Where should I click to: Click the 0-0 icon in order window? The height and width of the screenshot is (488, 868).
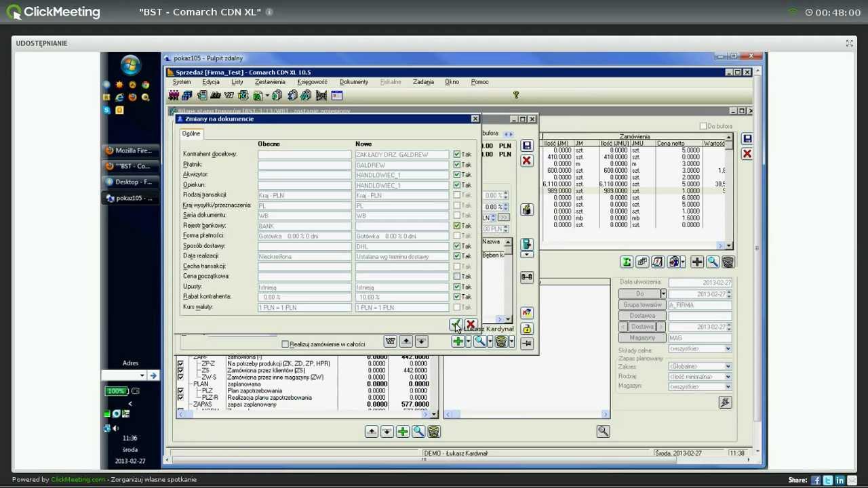(x=526, y=277)
